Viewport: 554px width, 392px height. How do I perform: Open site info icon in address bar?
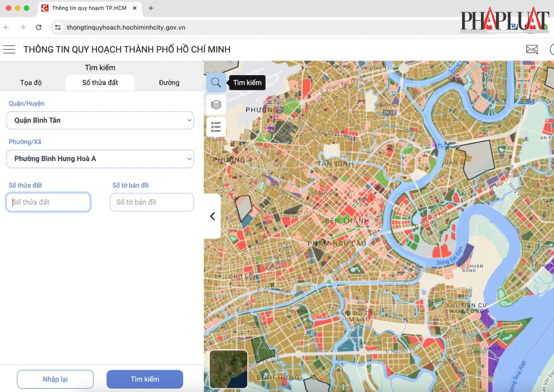coord(58,27)
